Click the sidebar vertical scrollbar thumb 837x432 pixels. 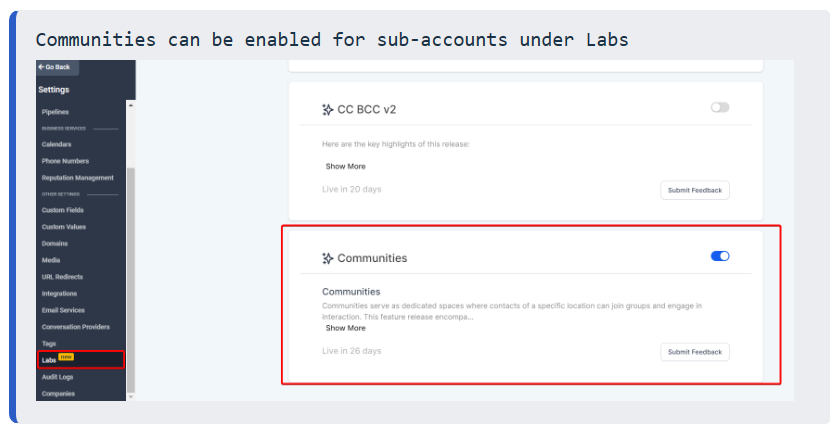(131, 280)
